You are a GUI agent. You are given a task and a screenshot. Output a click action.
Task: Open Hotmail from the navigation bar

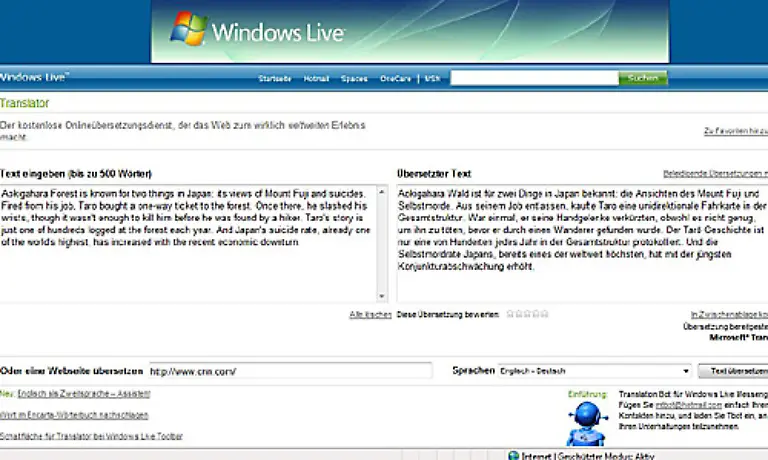pos(316,78)
